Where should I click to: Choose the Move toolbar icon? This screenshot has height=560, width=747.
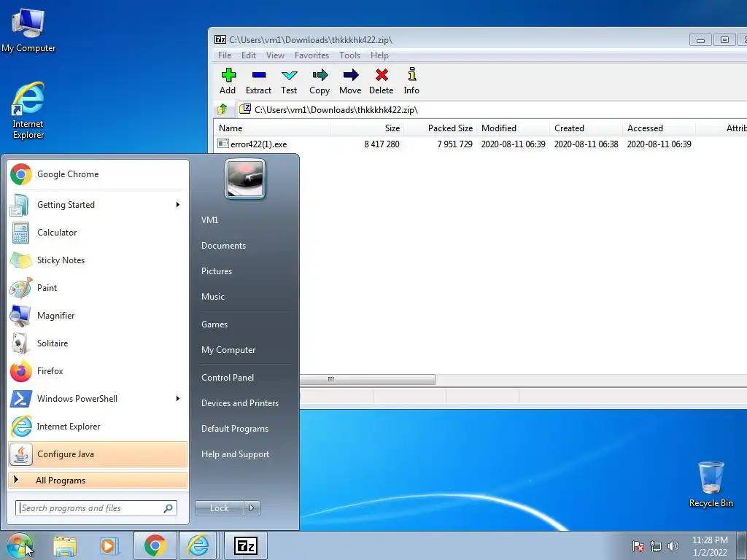click(350, 82)
